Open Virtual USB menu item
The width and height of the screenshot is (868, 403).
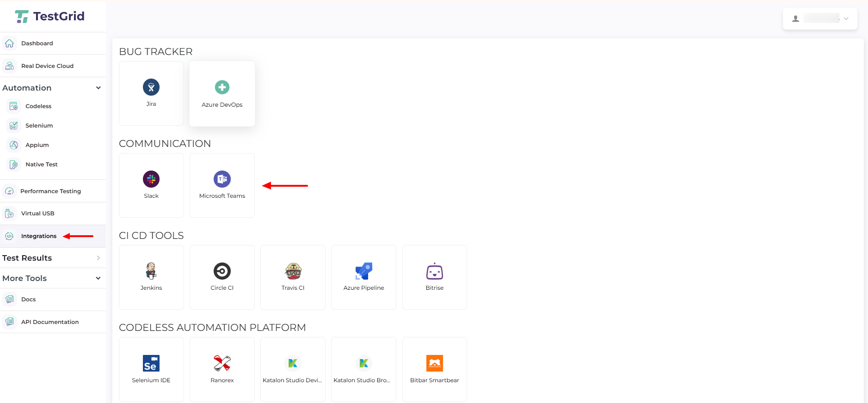(53, 214)
